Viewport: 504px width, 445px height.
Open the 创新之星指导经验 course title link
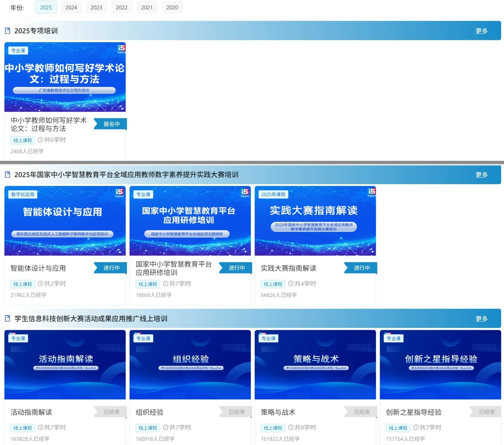[414, 412]
